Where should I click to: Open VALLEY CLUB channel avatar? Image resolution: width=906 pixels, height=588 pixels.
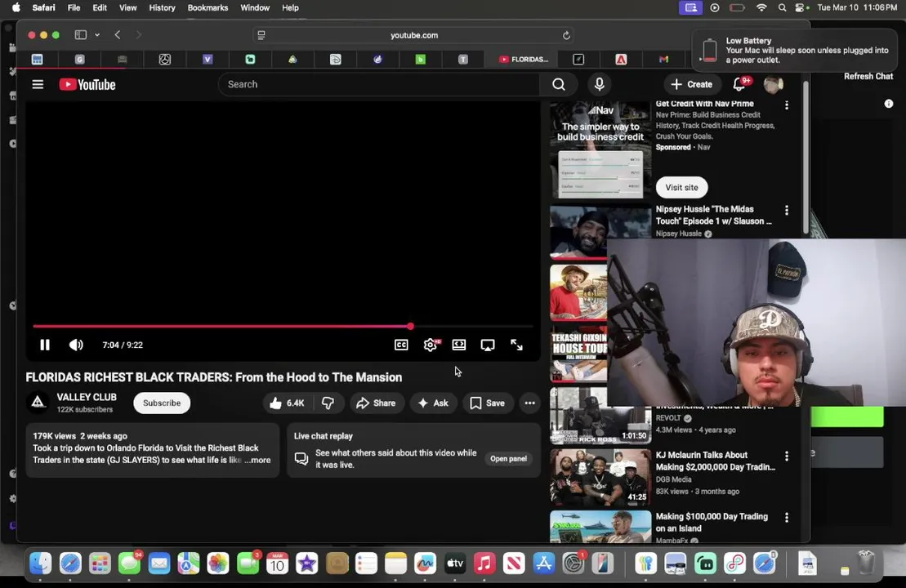click(x=38, y=403)
